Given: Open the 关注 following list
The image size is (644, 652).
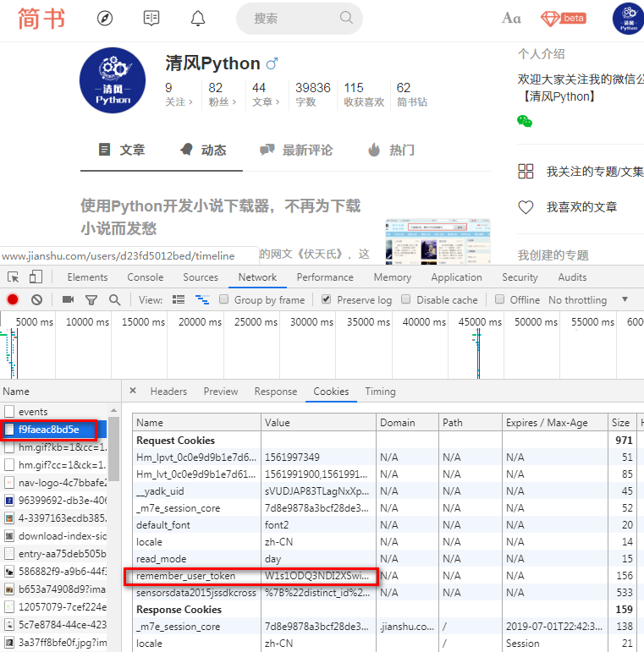Looking at the screenshot, I should (x=179, y=95).
